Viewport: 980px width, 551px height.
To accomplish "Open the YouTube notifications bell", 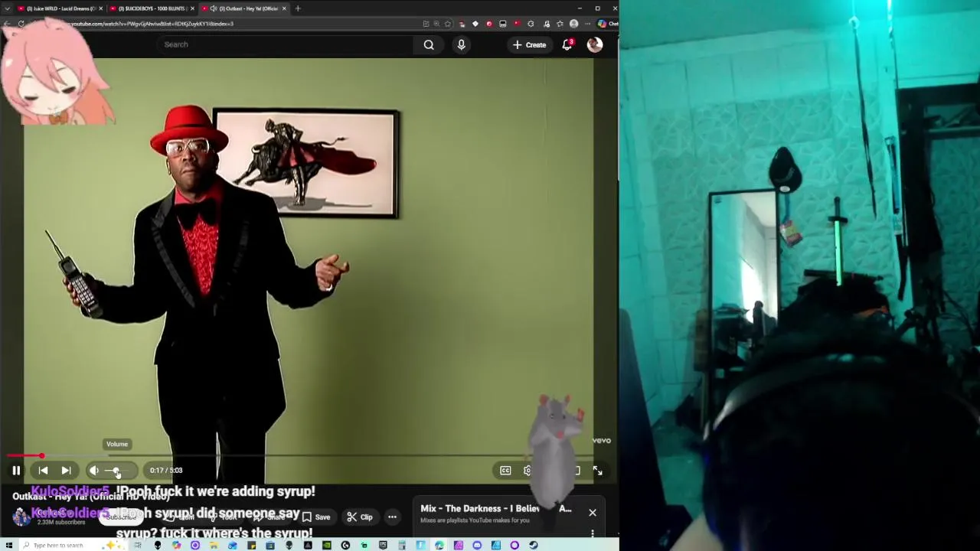I will pyautogui.click(x=567, y=44).
